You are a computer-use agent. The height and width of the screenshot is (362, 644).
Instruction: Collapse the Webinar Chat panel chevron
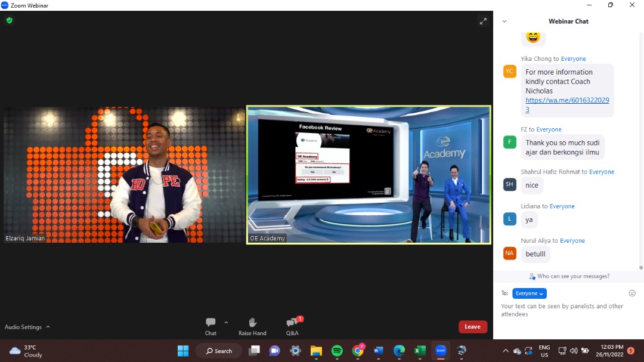click(x=504, y=21)
